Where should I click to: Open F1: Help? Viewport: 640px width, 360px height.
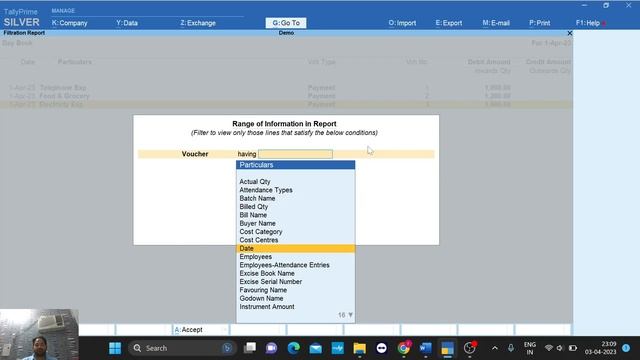588,23
